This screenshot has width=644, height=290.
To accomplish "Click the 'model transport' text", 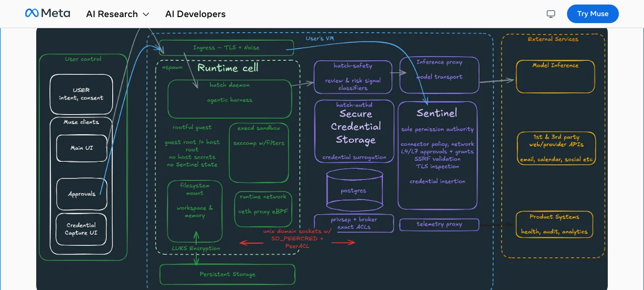I will coord(439,77).
